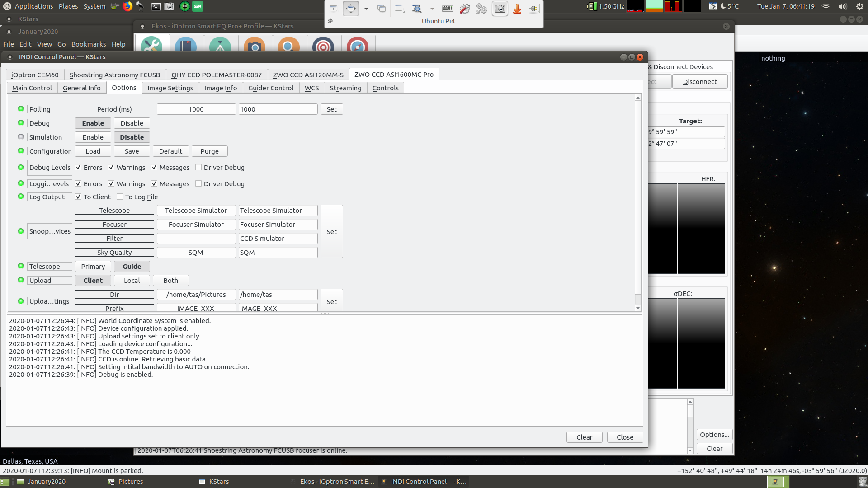Open the terminal launcher in top panel

pyautogui.click(x=156, y=6)
